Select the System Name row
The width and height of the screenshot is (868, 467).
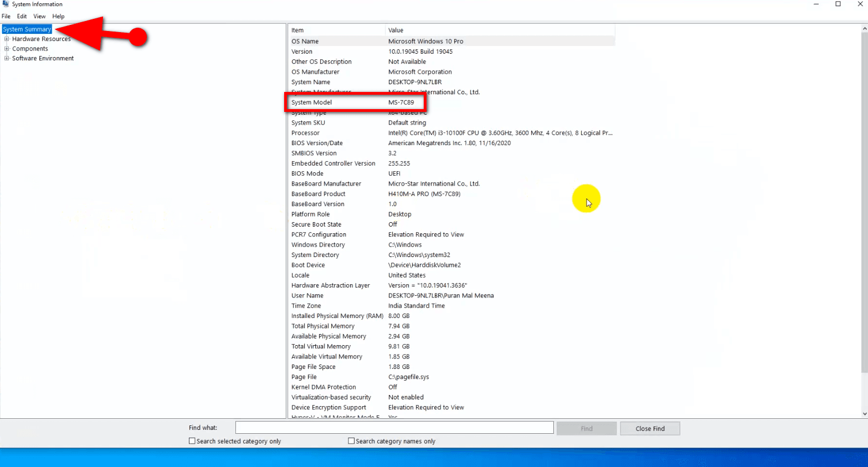(451, 82)
